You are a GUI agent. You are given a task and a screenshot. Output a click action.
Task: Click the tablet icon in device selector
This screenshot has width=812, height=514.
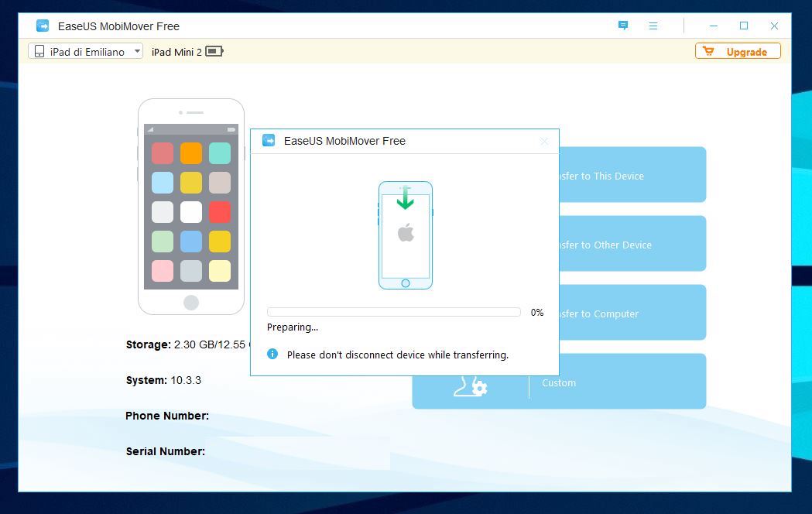[39, 51]
